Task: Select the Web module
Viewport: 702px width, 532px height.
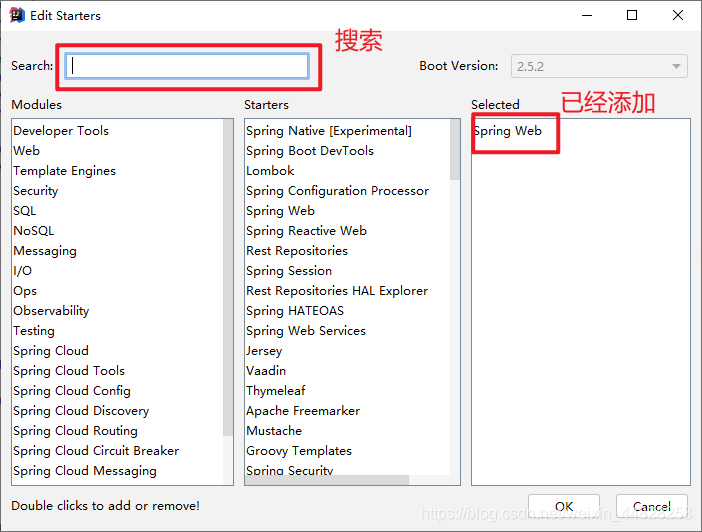Action: tap(26, 151)
